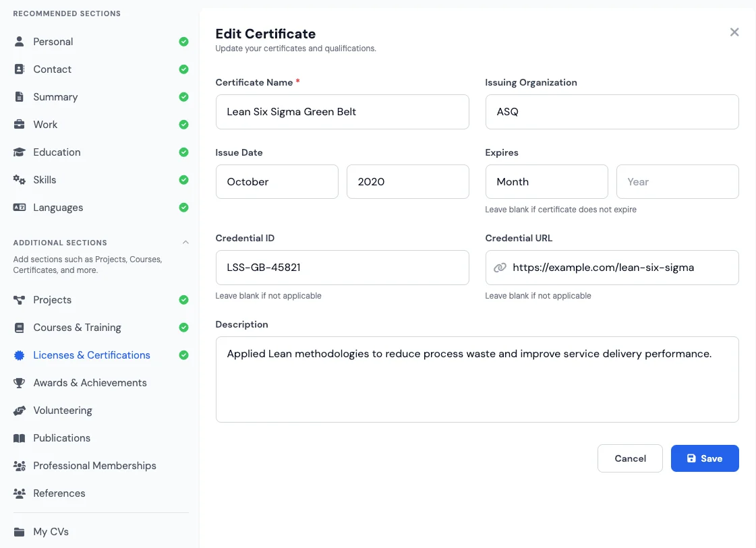Click the Languages icon
This screenshot has height=548, width=756.
20,207
